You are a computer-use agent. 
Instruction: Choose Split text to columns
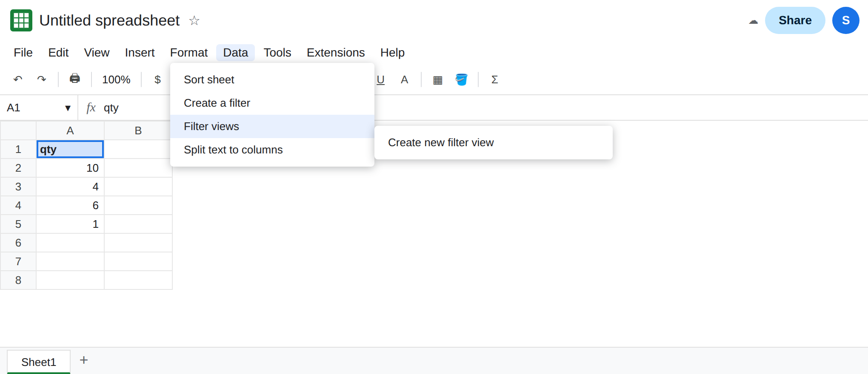[x=272, y=150]
